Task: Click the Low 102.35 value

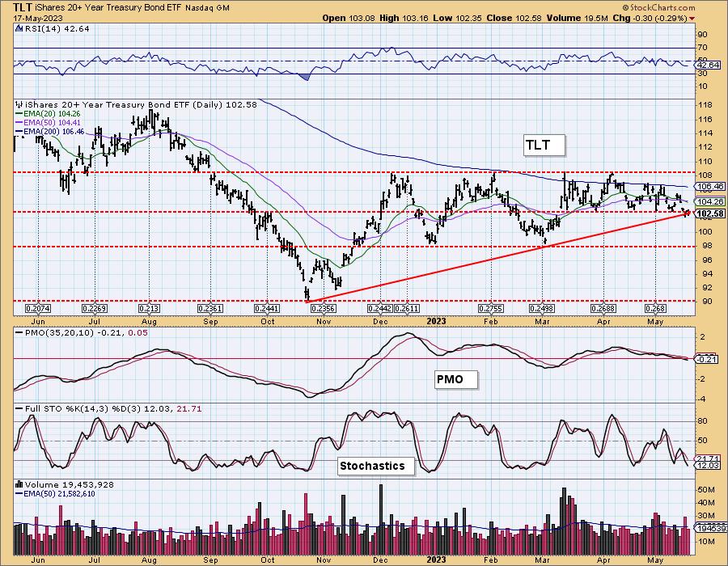Action: pyautogui.click(x=459, y=18)
